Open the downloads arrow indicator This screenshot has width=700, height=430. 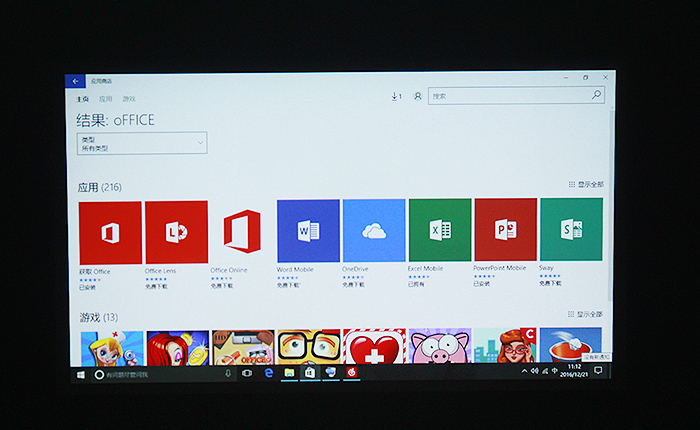395,96
